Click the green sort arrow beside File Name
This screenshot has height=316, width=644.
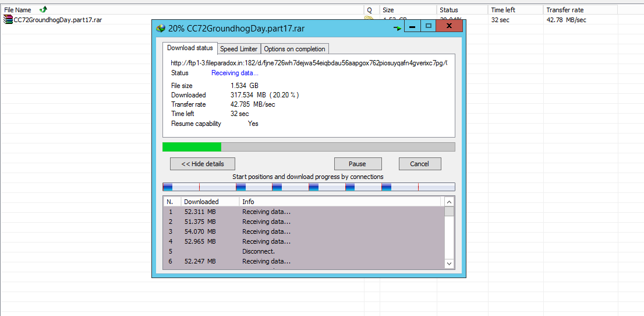point(43,9)
